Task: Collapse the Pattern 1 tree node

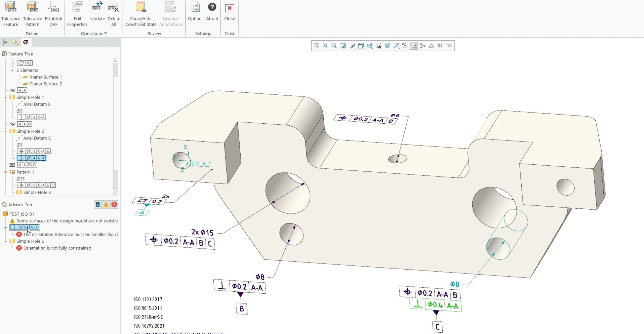Action: tap(5, 172)
